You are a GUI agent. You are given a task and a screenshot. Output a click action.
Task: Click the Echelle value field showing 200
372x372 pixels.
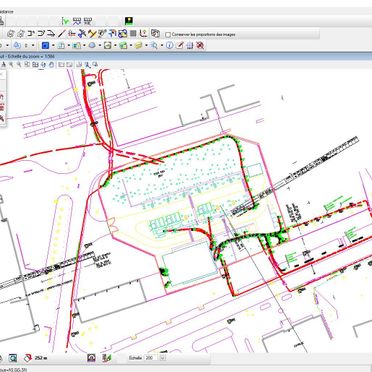(152, 358)
